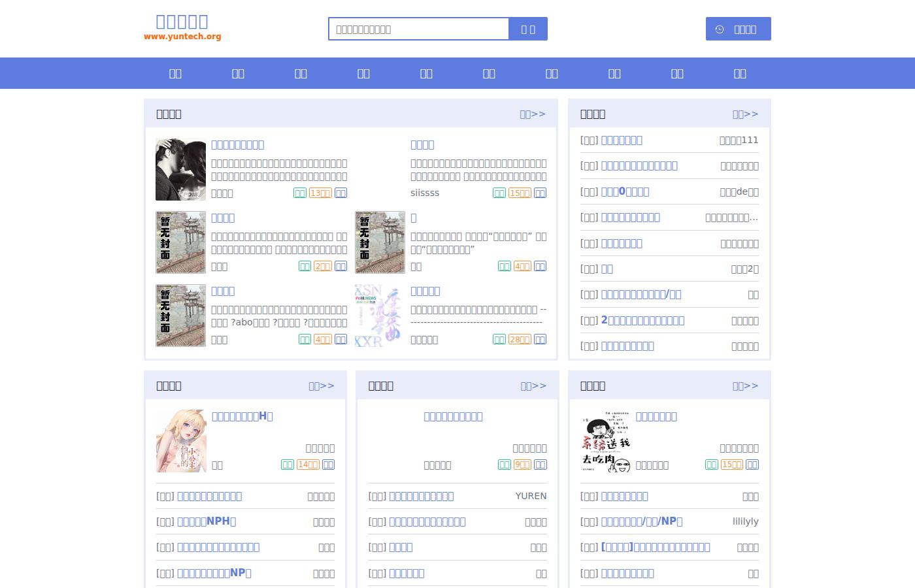Screen dimensions: 915x588
Task: Click the search button beside the search field
Action: 528,29
